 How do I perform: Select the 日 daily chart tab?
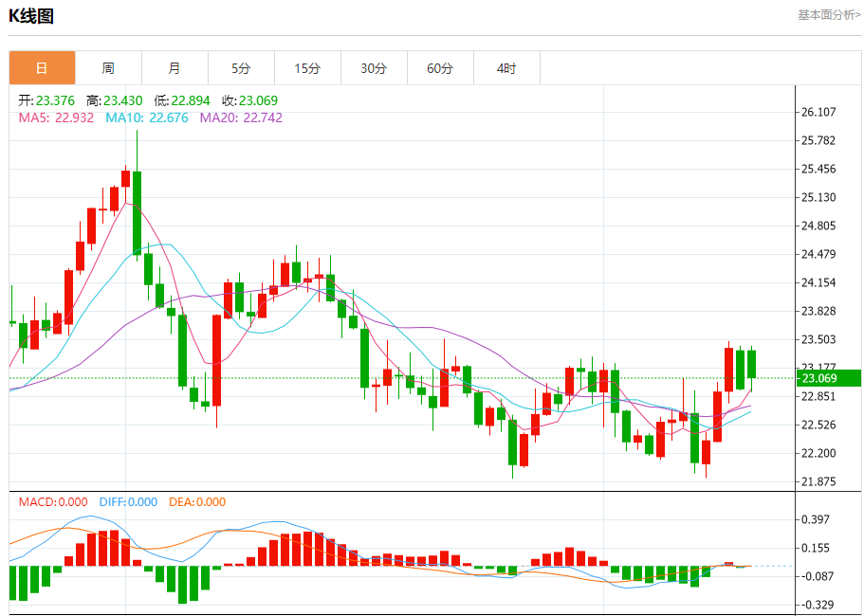[x=42, y=68]
